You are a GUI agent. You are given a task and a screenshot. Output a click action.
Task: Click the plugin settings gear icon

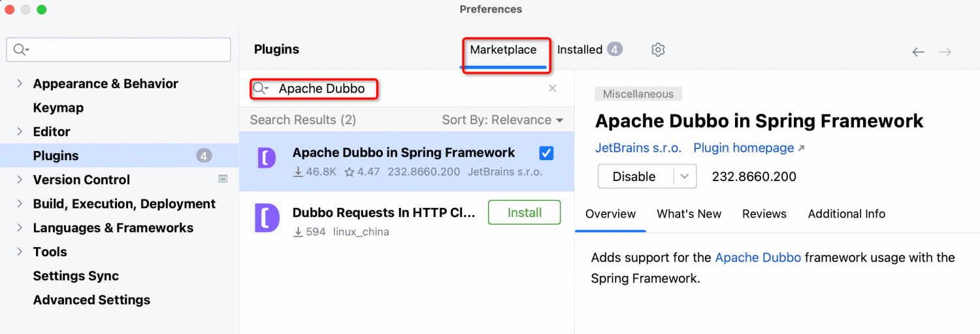point(658,50)
